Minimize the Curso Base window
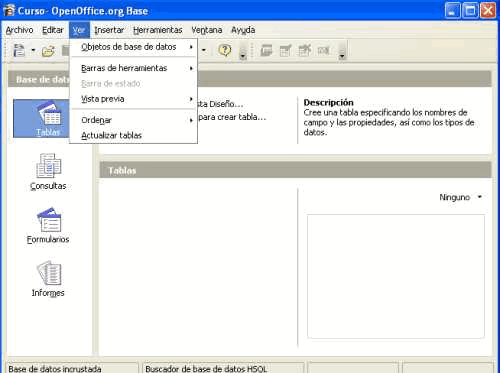This screenshot has height=373, width=500. [x=452, y=11]
